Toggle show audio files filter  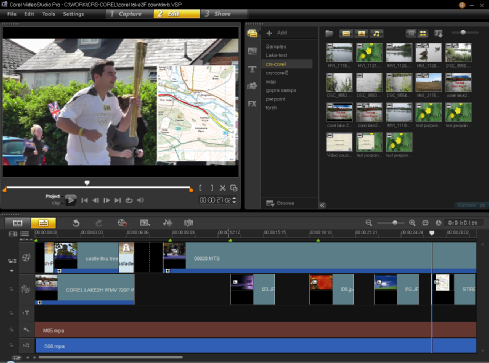coord(376,33)
